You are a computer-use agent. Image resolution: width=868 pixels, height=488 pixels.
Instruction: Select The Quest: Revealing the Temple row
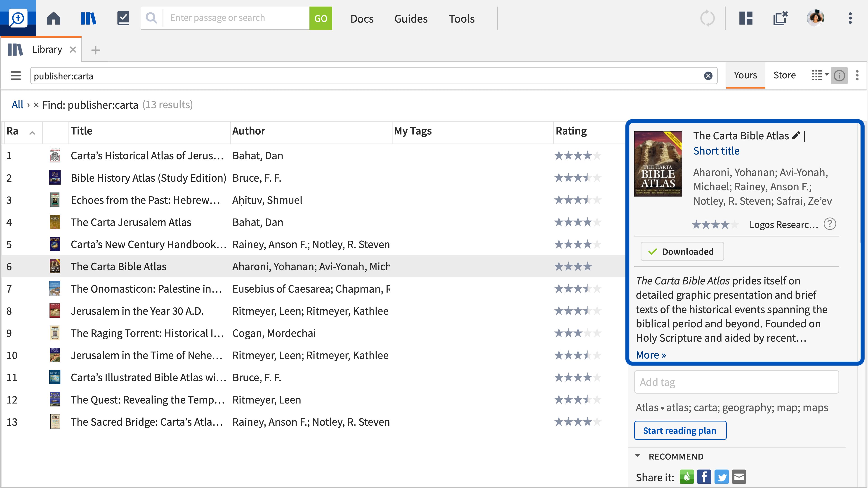(x=313, y=400)
